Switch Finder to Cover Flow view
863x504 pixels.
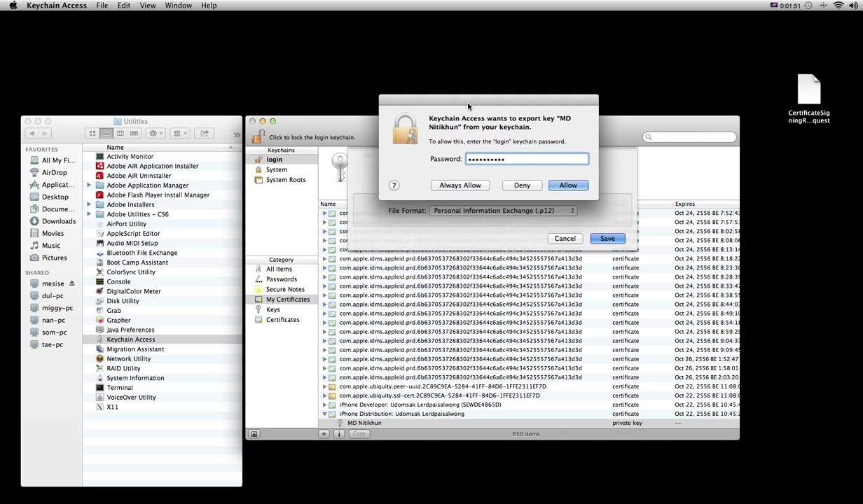click(x=134, y=133)
